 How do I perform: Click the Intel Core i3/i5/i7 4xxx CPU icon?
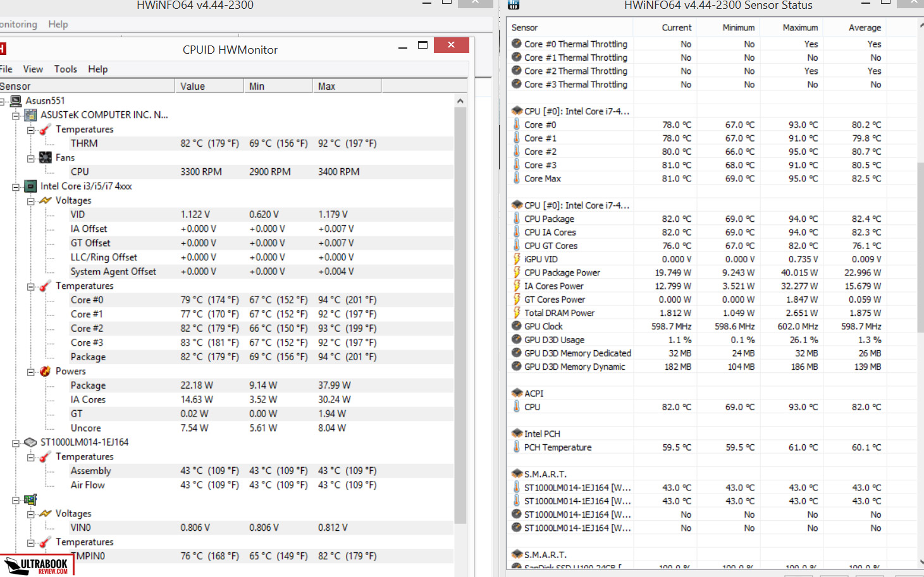tap(30, 186)
